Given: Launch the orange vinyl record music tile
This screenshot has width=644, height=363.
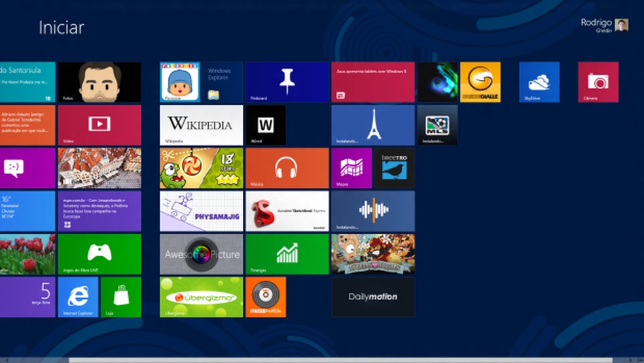Looking at the screenshot, I should click(x=266, y=297).
